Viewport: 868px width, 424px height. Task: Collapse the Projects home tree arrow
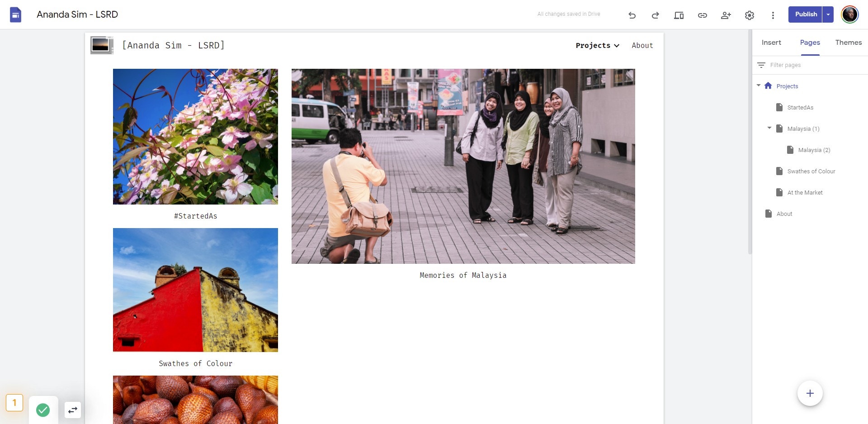(x=758, y=86)
